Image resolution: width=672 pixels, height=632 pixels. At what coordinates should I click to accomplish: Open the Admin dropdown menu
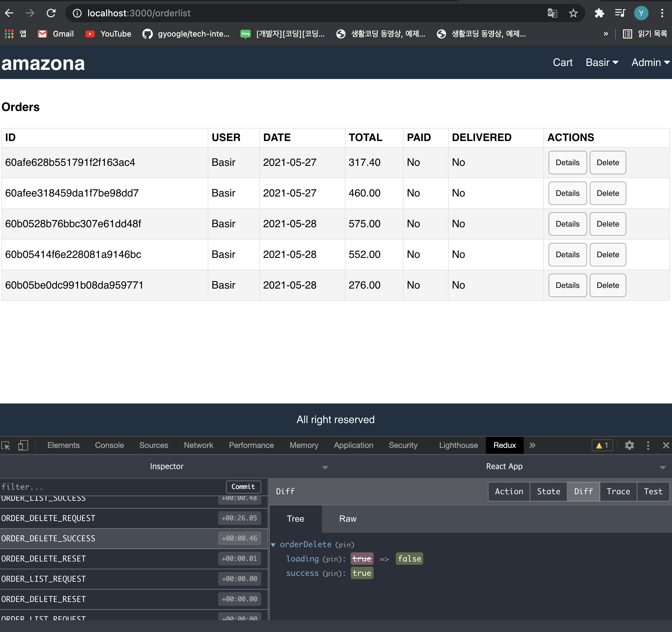pos(650,63)
